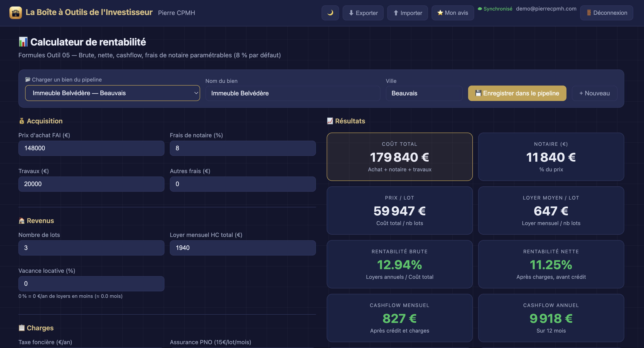Click the + Nouveau button
Viewport: 644px width, 348px height.
[594, 93]
